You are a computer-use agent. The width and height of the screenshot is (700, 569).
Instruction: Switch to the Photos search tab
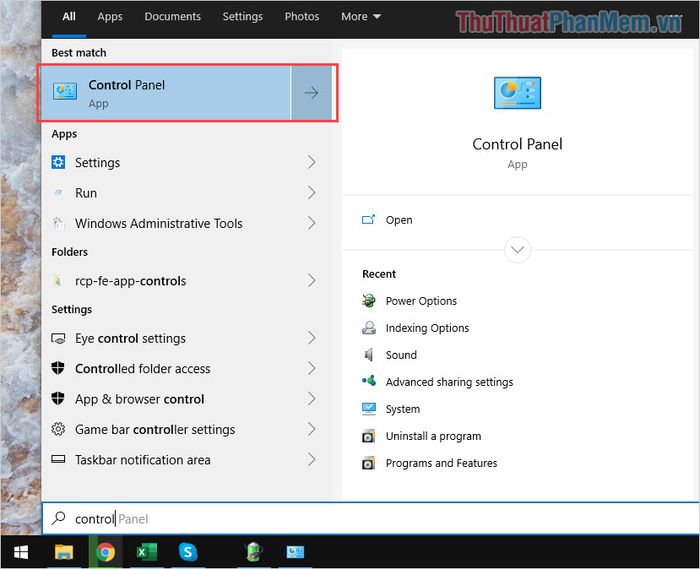(302, 17)
